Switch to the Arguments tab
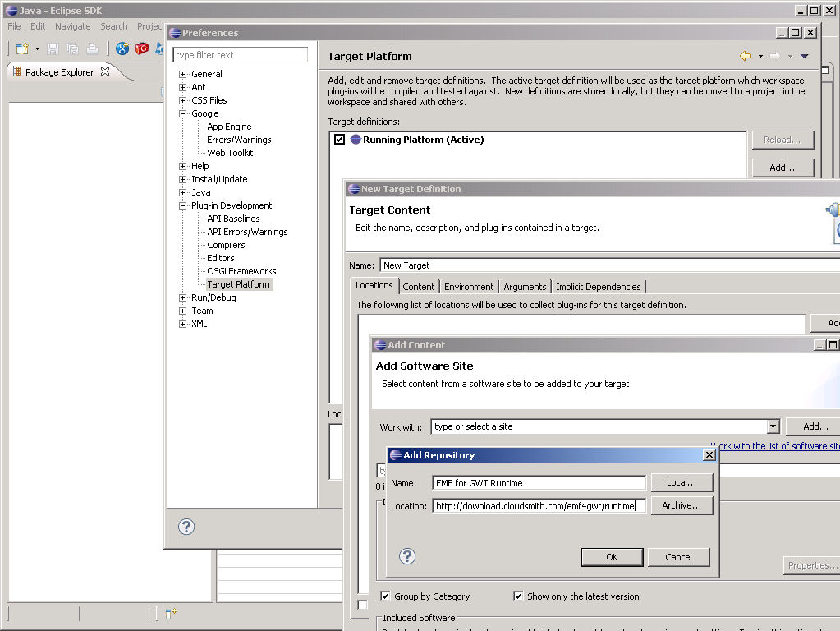Viewport: 840px width, 631px height. click(x=525, y=287)
